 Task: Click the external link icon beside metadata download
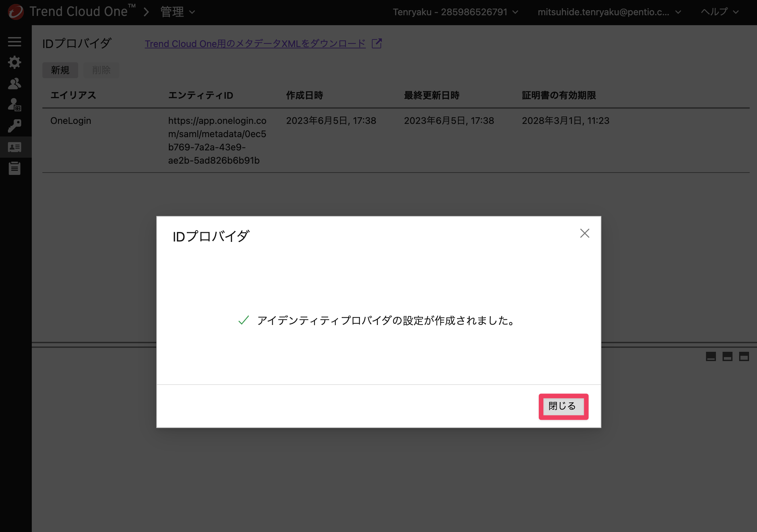(x=377, y=43)
